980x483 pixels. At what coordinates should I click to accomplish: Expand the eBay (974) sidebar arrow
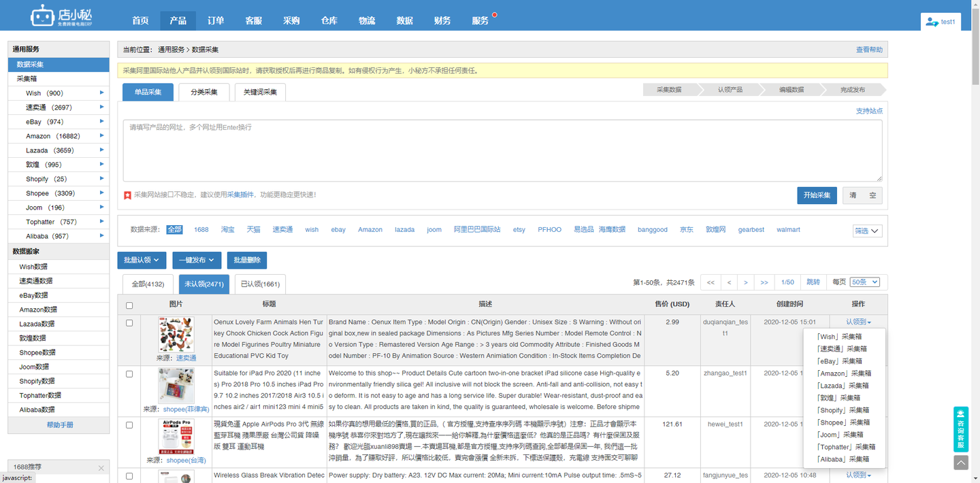102,121
